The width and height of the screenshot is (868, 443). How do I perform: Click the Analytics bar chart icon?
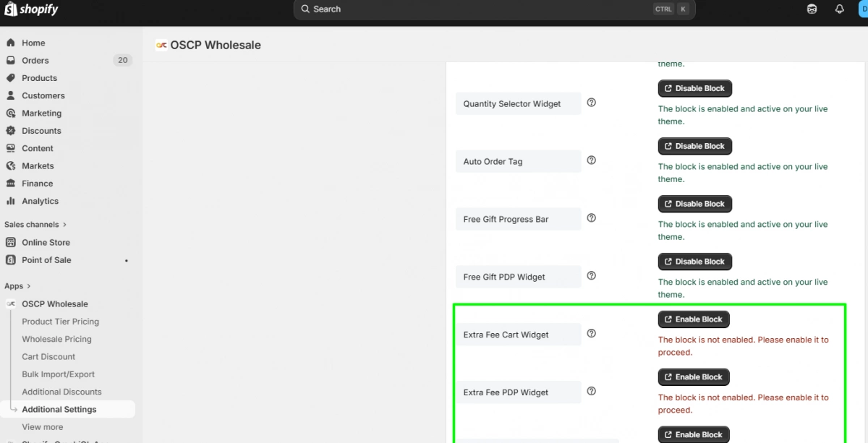11,201
